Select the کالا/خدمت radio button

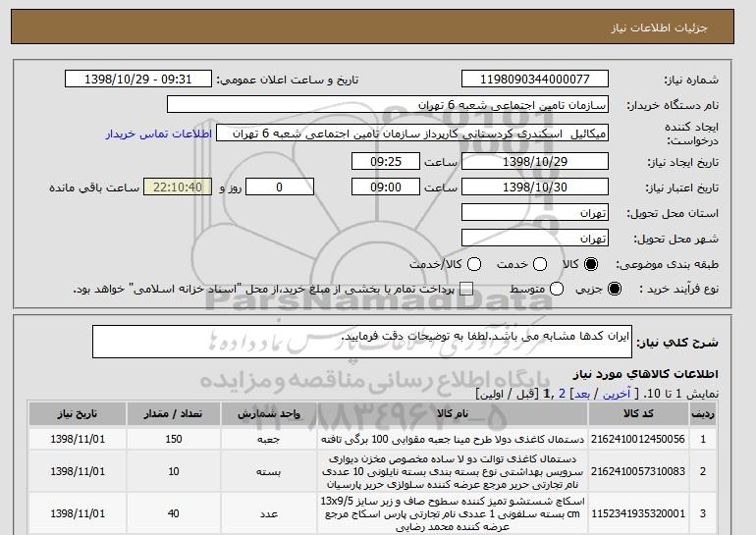pos(474,264)
